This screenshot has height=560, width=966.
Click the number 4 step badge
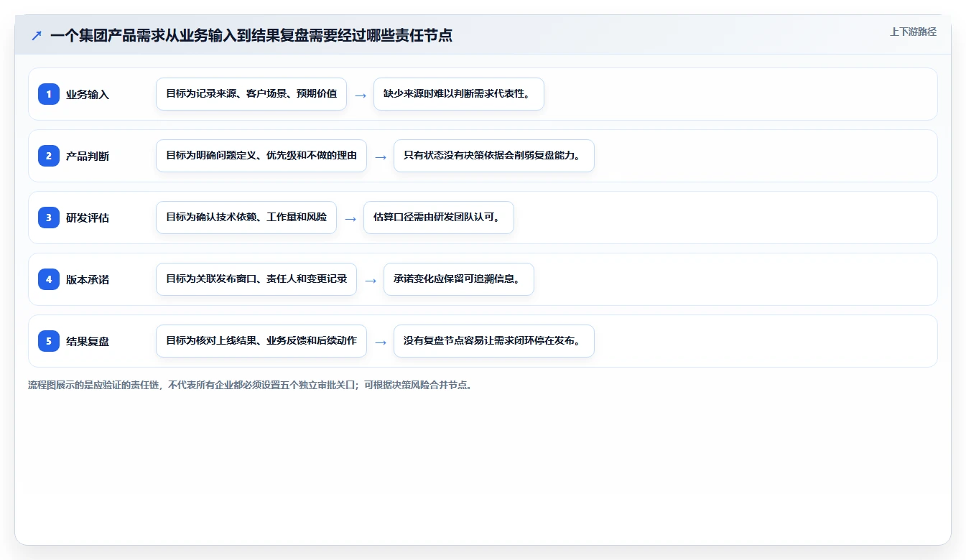click(49, 279)
